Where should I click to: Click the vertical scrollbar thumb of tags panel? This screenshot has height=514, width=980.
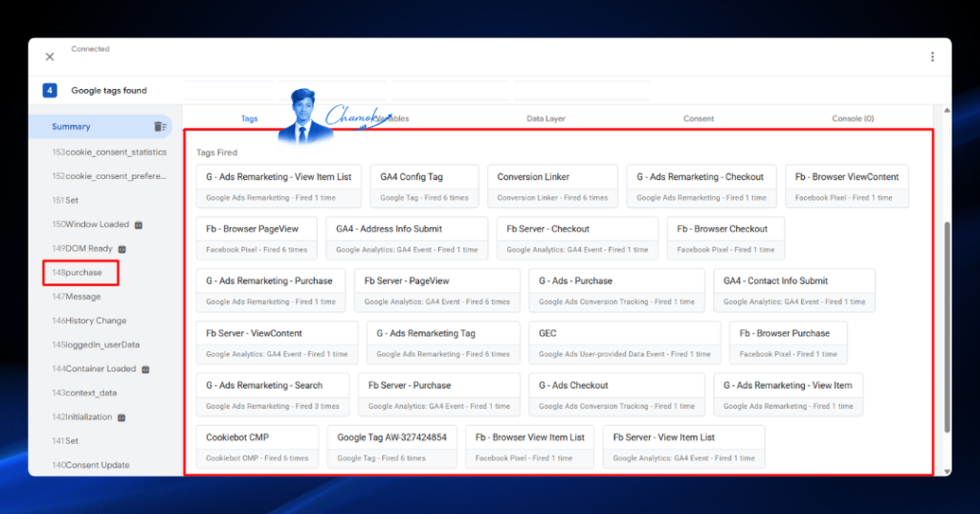click(x=947, y=326)
